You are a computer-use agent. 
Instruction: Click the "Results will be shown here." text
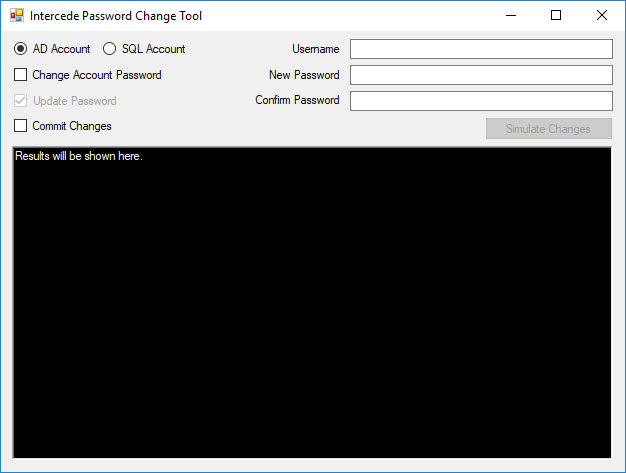(x=79, y=157)
